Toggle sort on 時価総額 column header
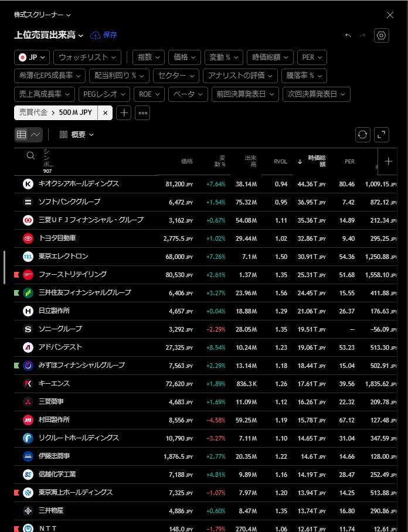This screenshot has height=532, width=408. (317, 161)
